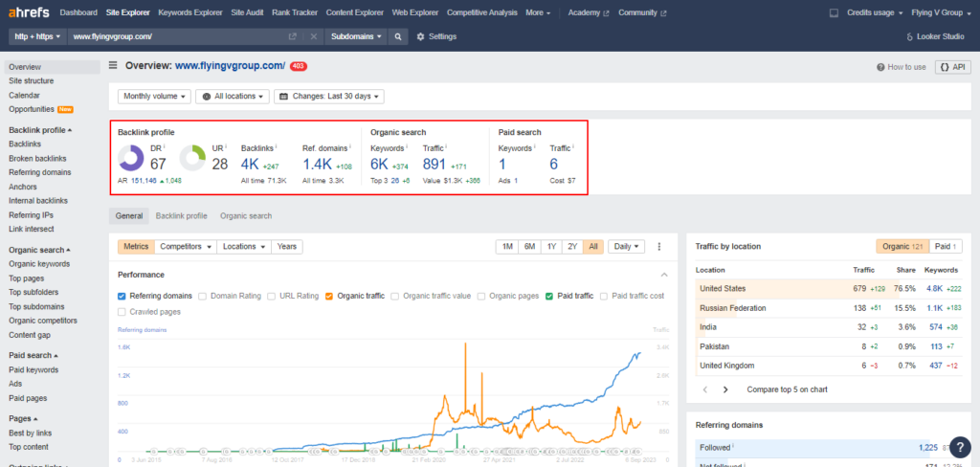
Task: Open Keywords Explorer
Action: [190, 12]
